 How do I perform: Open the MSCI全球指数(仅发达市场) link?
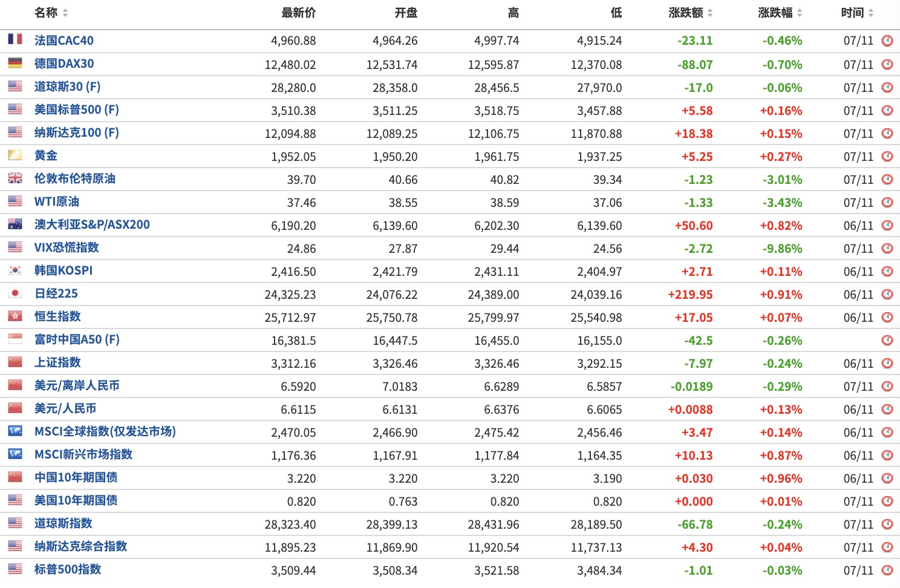coord(105,431)
